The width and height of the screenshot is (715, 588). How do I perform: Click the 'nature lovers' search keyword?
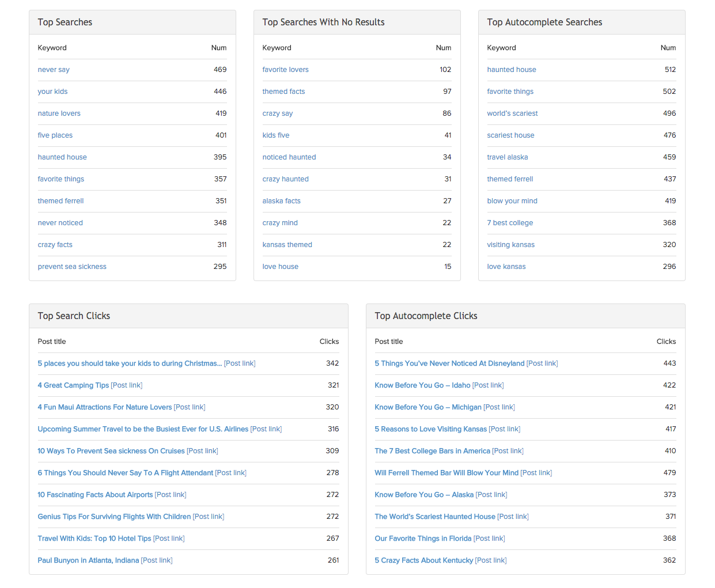coord(59,113)
